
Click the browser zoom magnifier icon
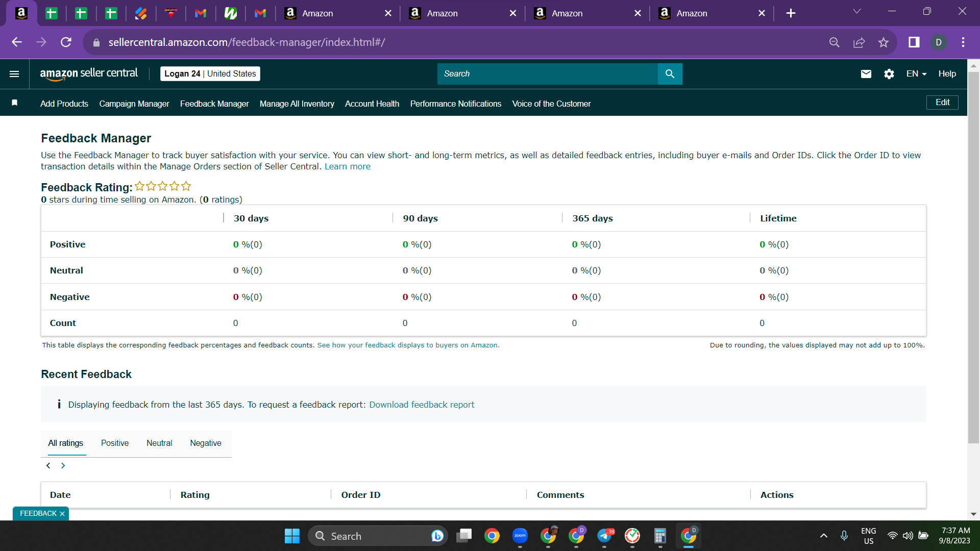[834, 42]
